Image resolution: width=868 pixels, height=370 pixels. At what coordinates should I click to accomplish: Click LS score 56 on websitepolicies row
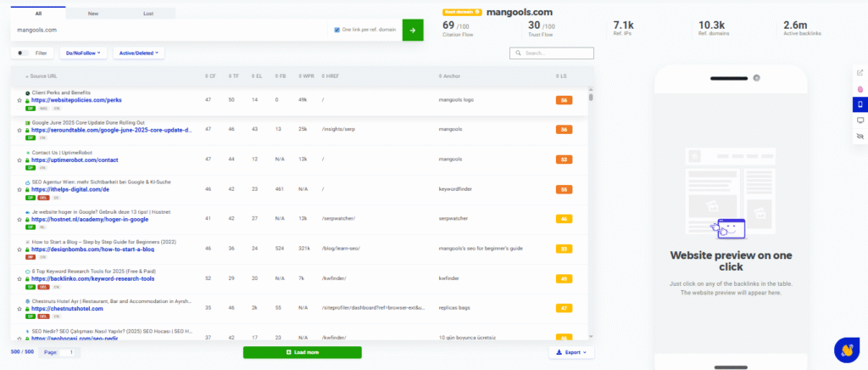(564, 100)
